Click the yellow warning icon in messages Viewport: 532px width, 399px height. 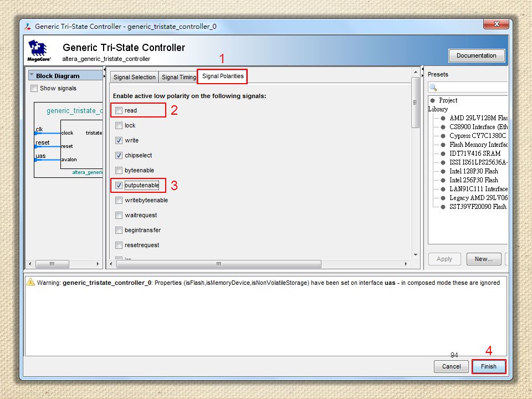(x=30, y=282)
